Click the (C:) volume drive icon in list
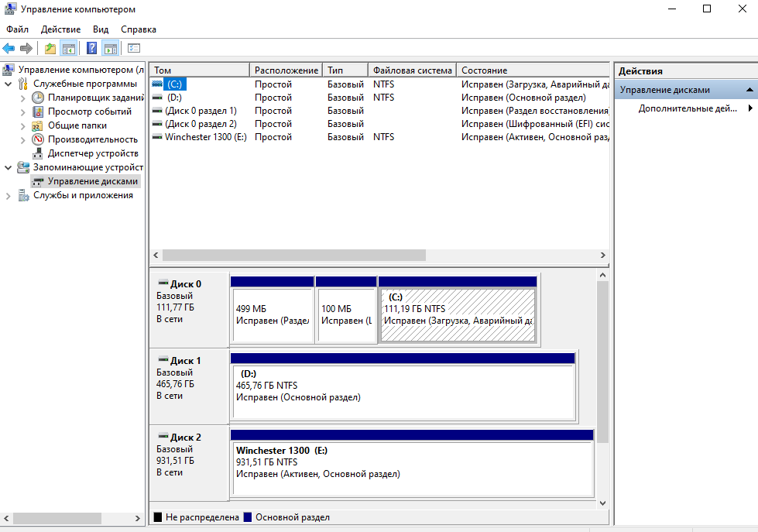 click(x=157, y=84)
